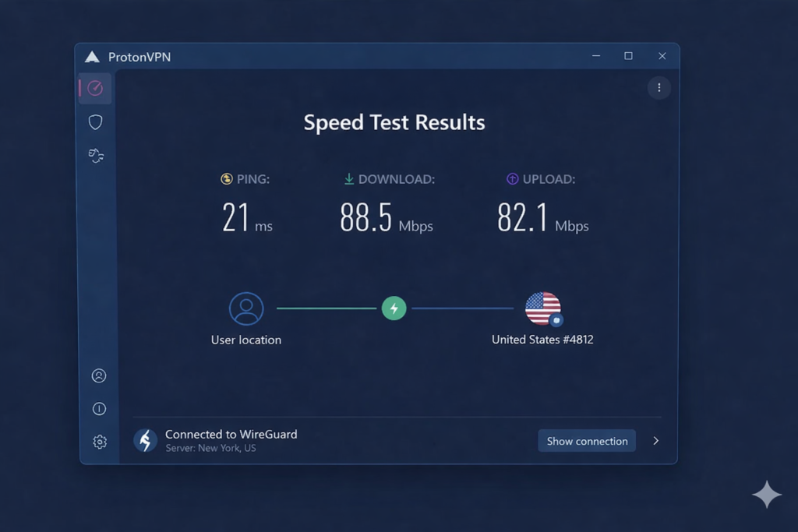
Task: Expand connection details with the right chevron
Action: pos(655,440)
